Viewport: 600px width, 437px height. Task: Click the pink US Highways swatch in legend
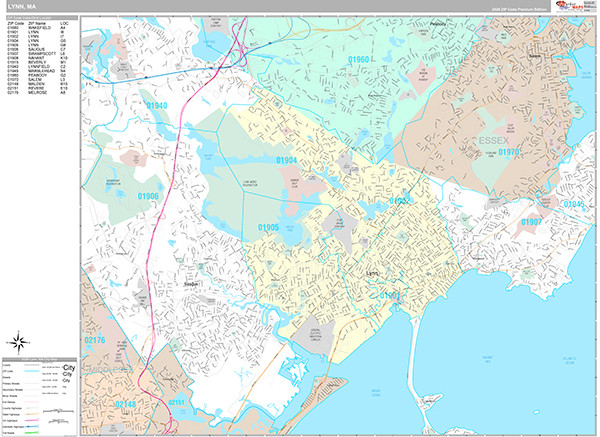click(32, 420)
